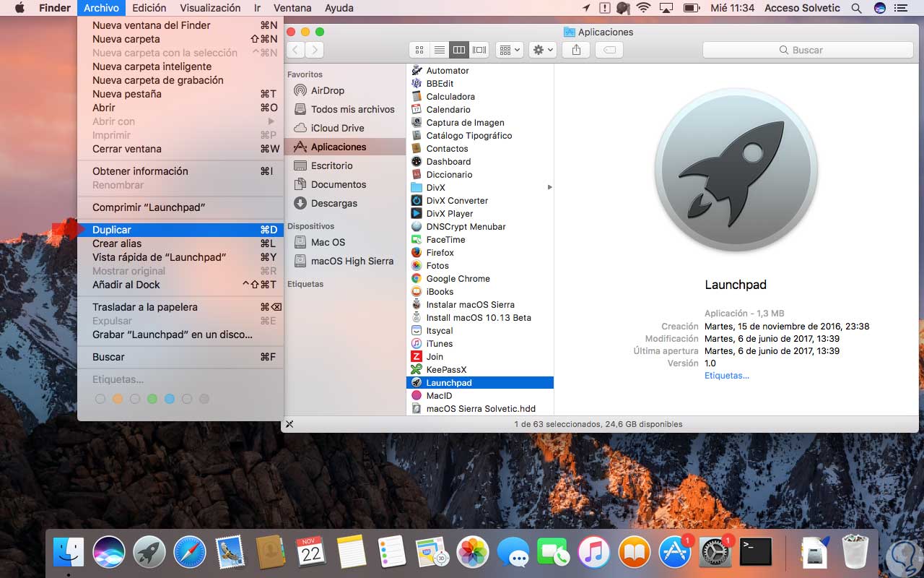924x578 pixels.
Task: Choose Añadir al Dock
Action: [180, 285]
